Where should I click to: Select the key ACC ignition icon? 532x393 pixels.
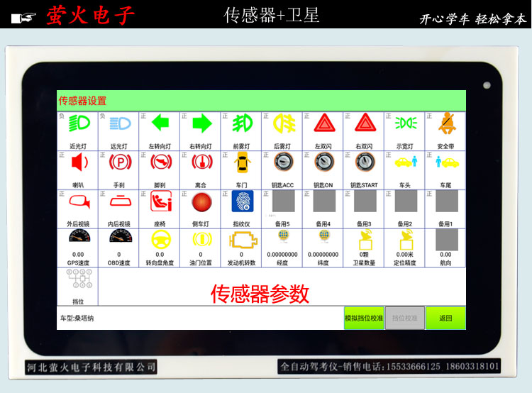coord(282,163)
